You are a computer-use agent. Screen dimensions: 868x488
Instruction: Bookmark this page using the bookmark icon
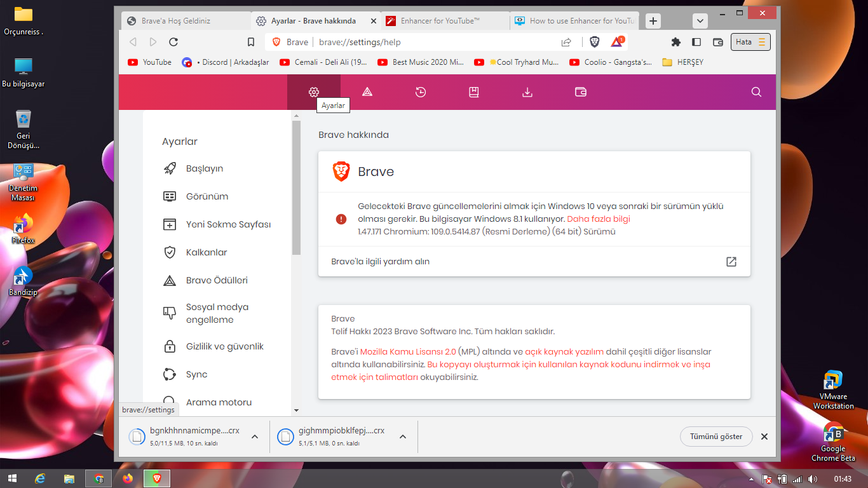(251, 42)
